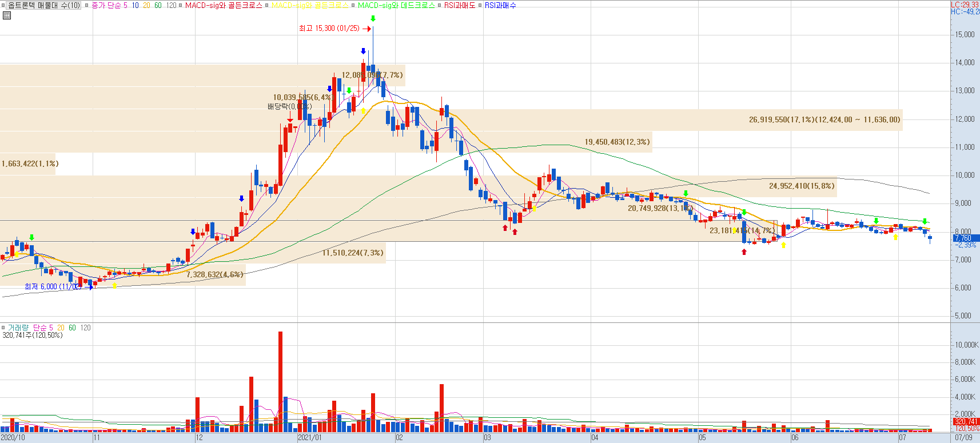Toggle the marker before yellow MACD-sig와 골든크로스
Viewport: 980px width, 443px height.
click(266, 5)
